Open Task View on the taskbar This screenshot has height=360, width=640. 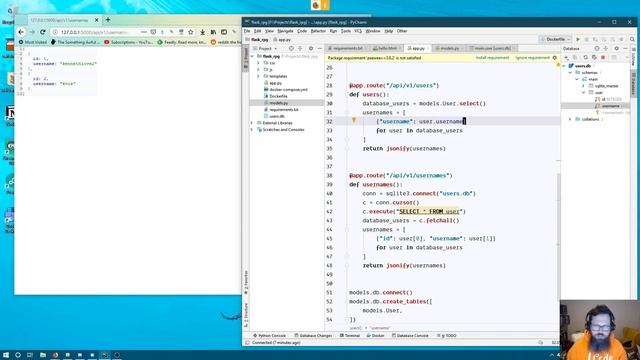tap(30, 355)
